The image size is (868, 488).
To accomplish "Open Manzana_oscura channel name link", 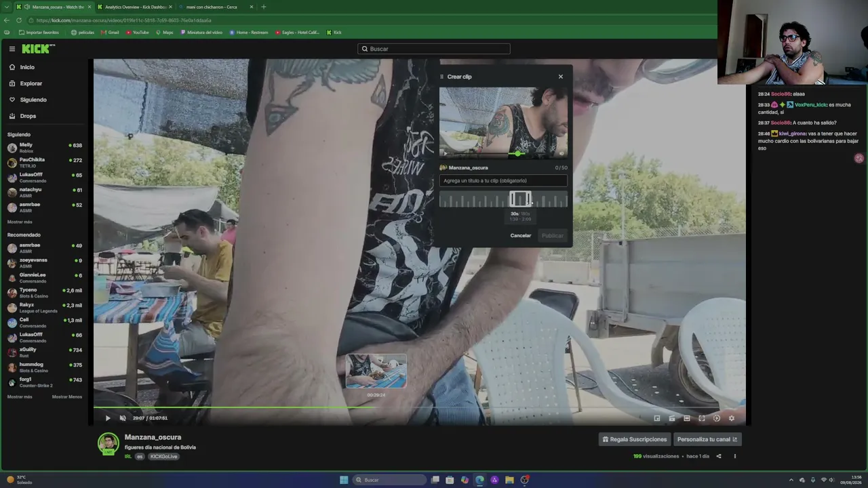I will click(x=153, y=438).
